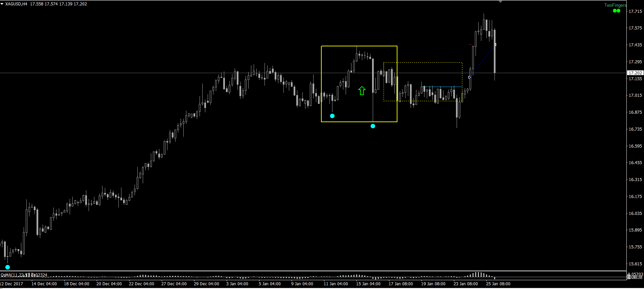Select the highlighted current price tag 17.202
The width and height of the screenshot is (644, 289).
[x=635, y=73]
